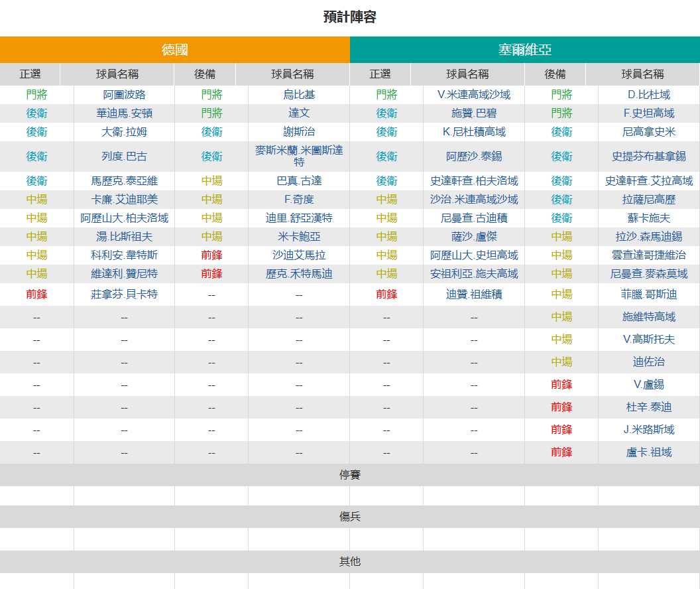This screenshot has width=700, height=589.
Task: Select midfielder 沙治.米連高域沙域
Action: point(474,200)
